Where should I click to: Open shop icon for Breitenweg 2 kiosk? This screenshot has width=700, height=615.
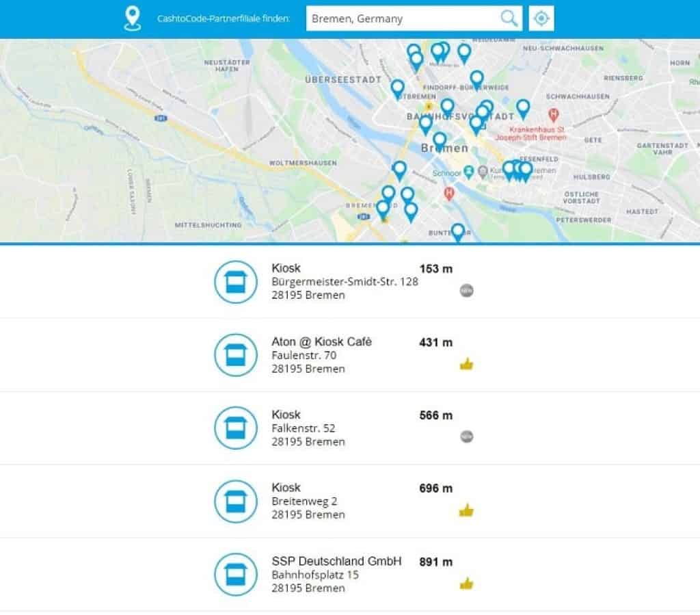point(236,501)
